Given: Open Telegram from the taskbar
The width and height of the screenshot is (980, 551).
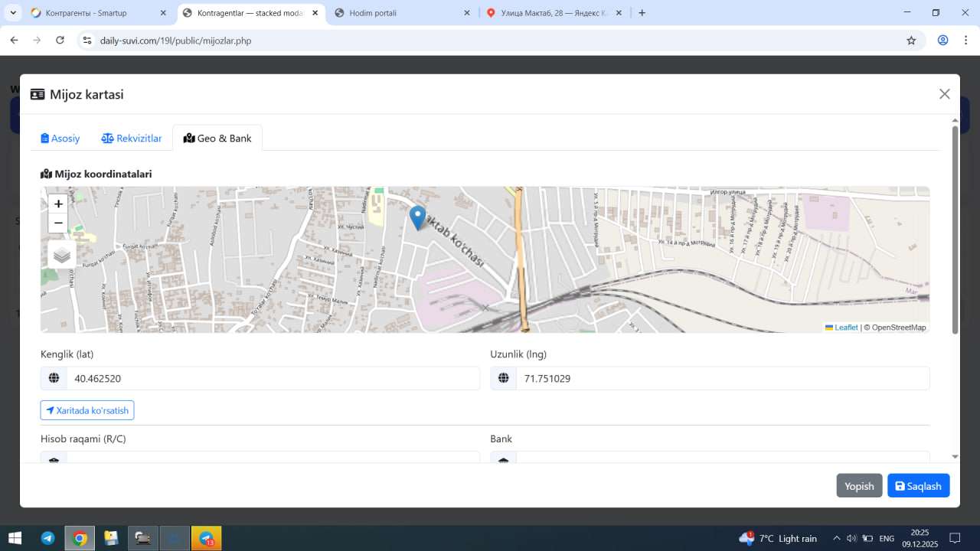Looking at the screenshot, I should [x=48, y=538].
